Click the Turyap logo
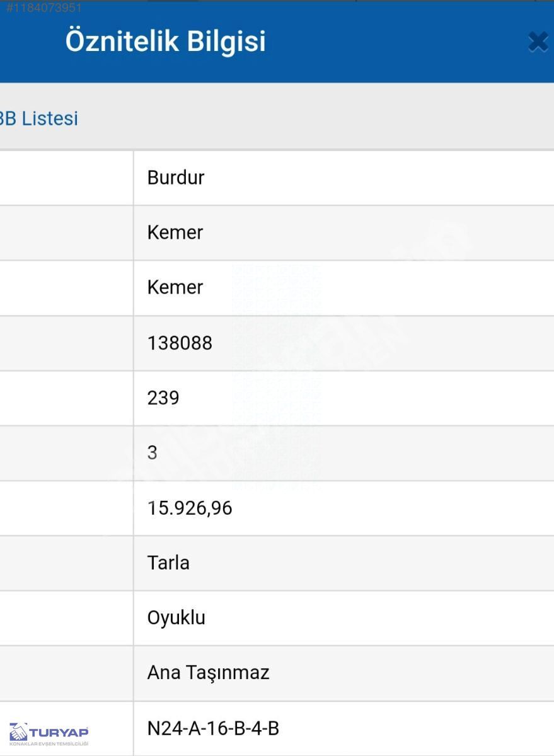The width and height of the screenshot is (554, 756). point(49,733)
